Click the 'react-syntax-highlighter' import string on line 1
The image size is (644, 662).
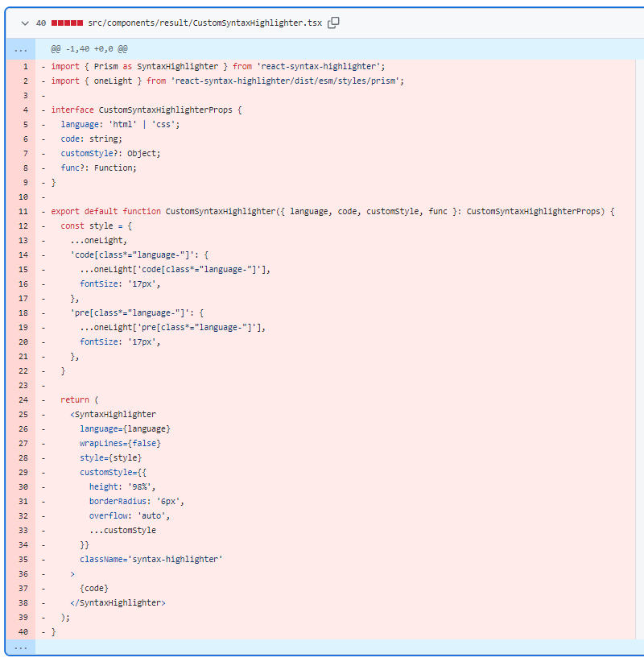[319, 66]
